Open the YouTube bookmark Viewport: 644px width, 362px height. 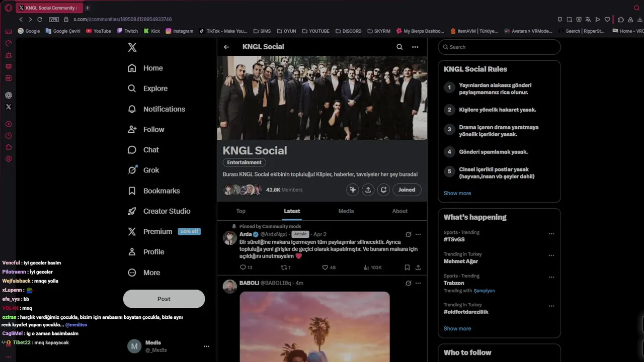click(99, 31)
